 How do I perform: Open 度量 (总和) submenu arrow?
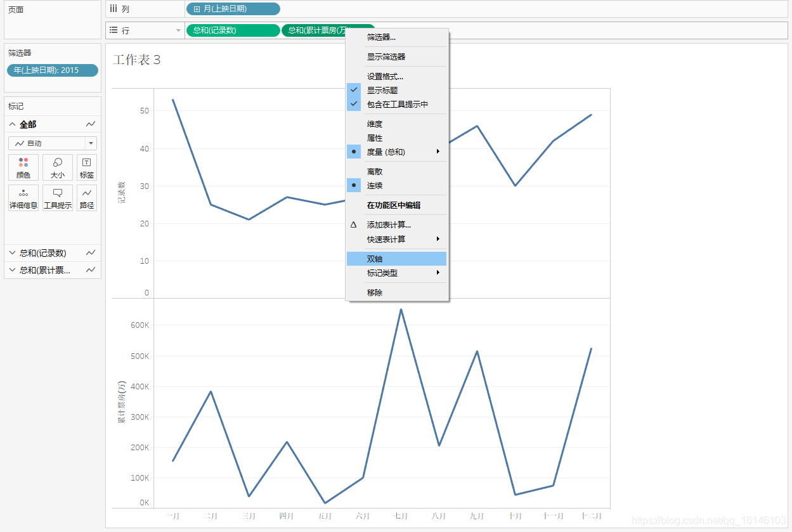(438, 152)
